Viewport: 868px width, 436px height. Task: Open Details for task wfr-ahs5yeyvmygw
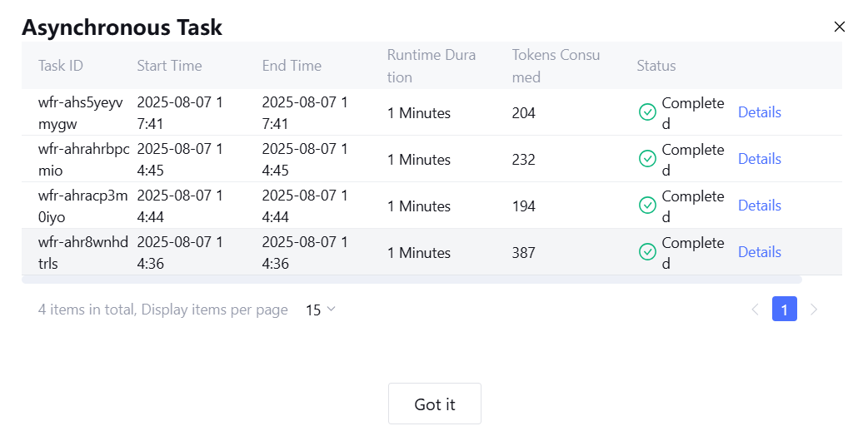coord(759,112)
